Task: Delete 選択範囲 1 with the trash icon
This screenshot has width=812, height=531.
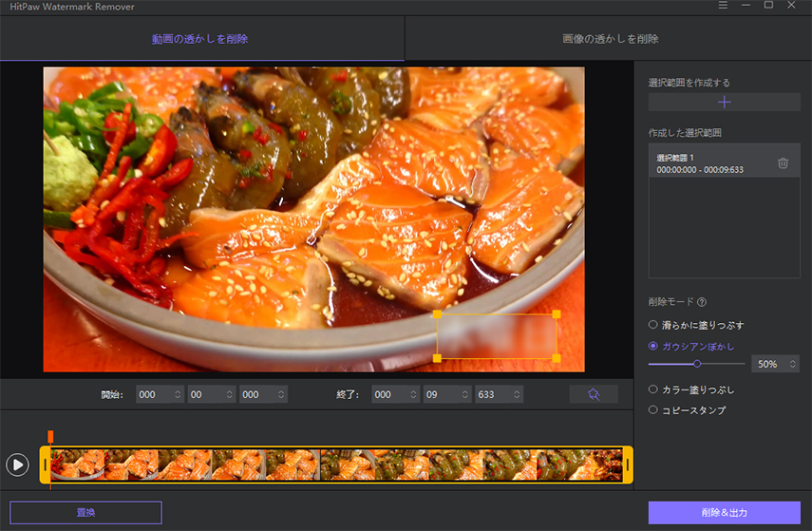Action: [x=783, y=162]
